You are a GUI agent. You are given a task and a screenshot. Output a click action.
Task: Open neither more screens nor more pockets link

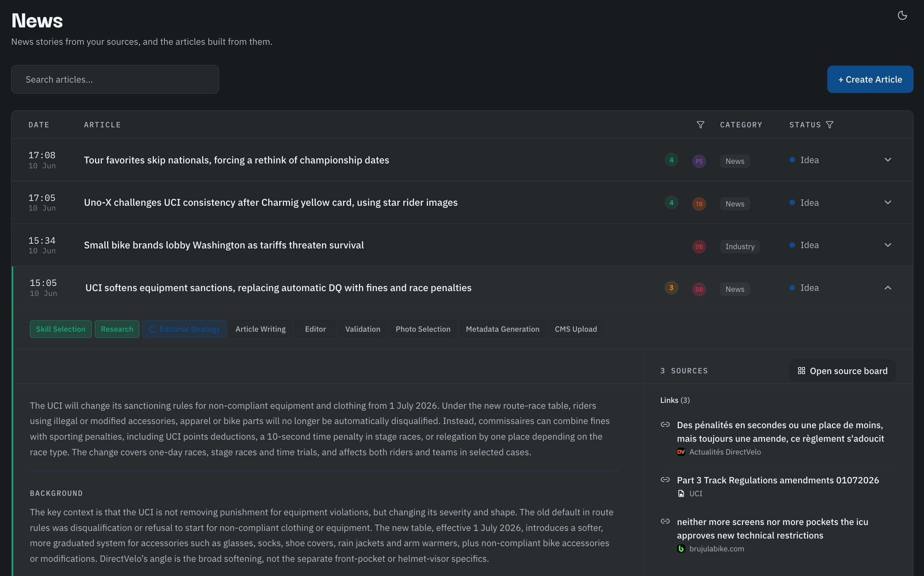772,528
